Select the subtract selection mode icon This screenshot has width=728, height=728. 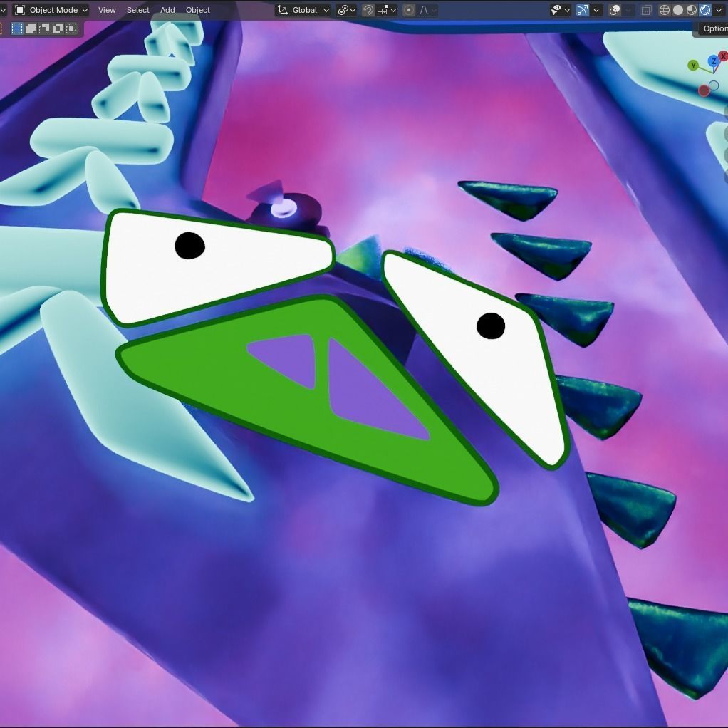pyautogui.click(x=44, y=28)
